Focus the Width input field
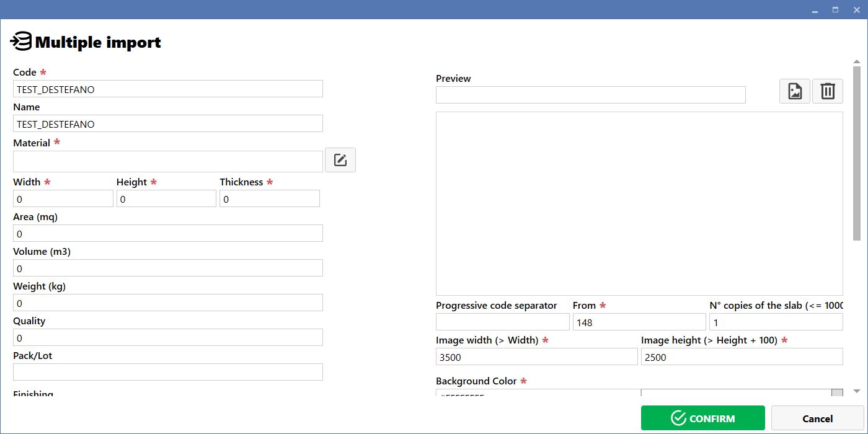This screenshot has width=868, height=434. [63, 198]
